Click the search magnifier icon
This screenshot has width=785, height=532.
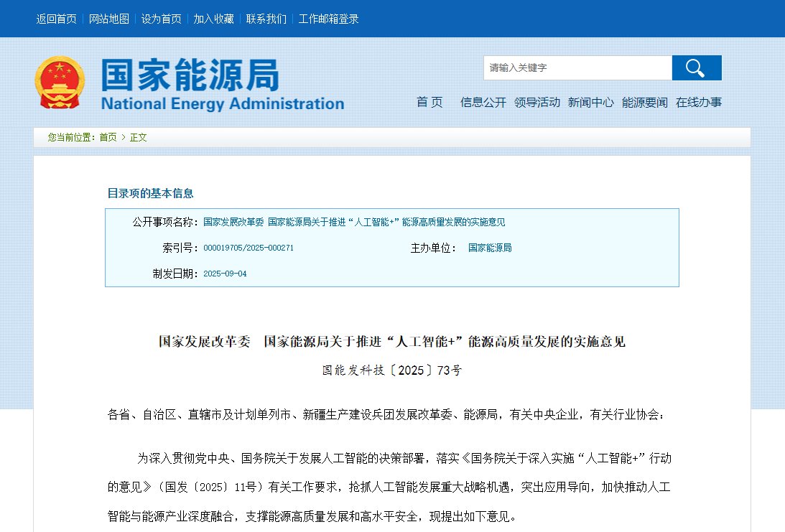(x=695, y=67)
